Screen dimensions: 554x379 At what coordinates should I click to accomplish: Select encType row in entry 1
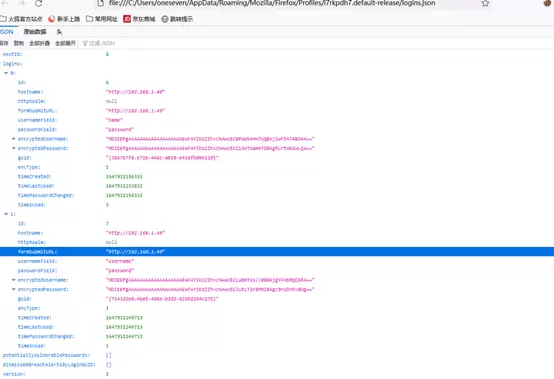click(x=277, y=308)
